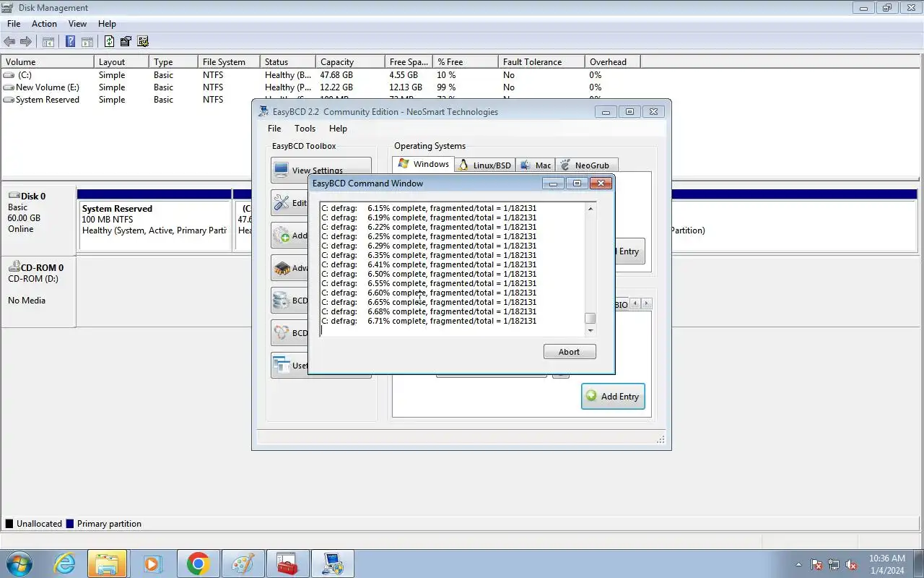Click the Edit Boot Menu tools icon

pyautogui.click(x=282, y=203)
